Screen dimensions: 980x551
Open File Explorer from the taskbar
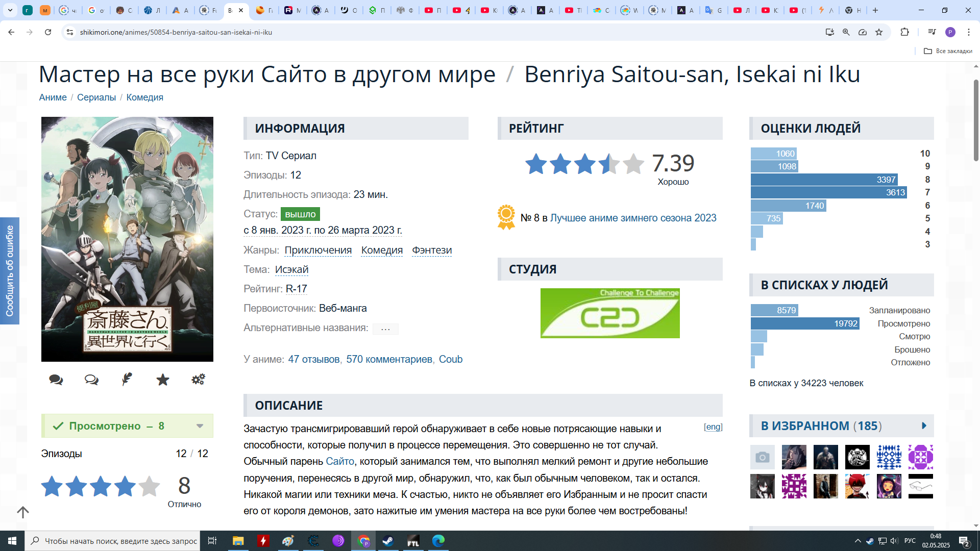(x=238, y=541)
